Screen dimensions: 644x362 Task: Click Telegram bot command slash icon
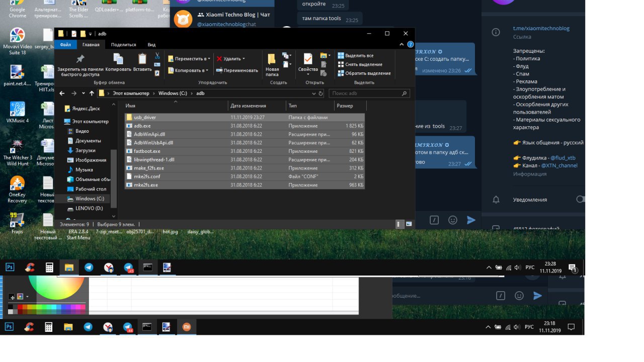pos(434,220)
